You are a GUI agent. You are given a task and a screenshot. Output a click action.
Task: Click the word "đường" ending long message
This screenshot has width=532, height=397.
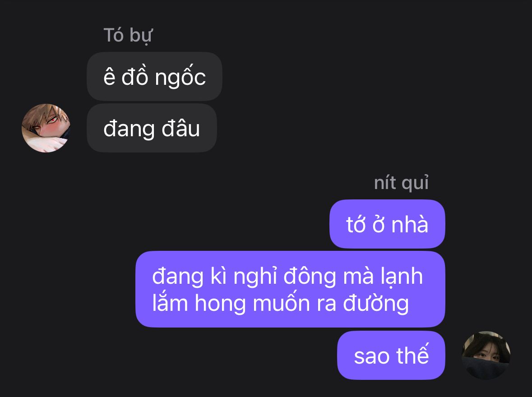(376, 303)
